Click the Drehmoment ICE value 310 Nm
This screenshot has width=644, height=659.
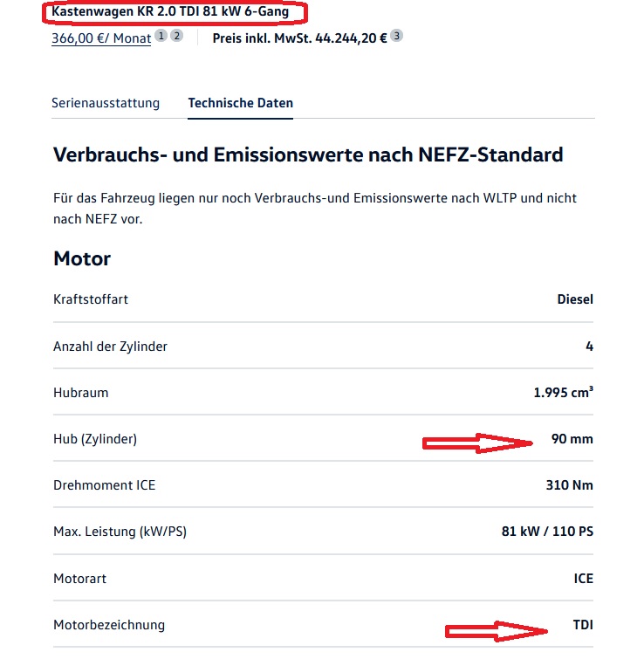569,485
